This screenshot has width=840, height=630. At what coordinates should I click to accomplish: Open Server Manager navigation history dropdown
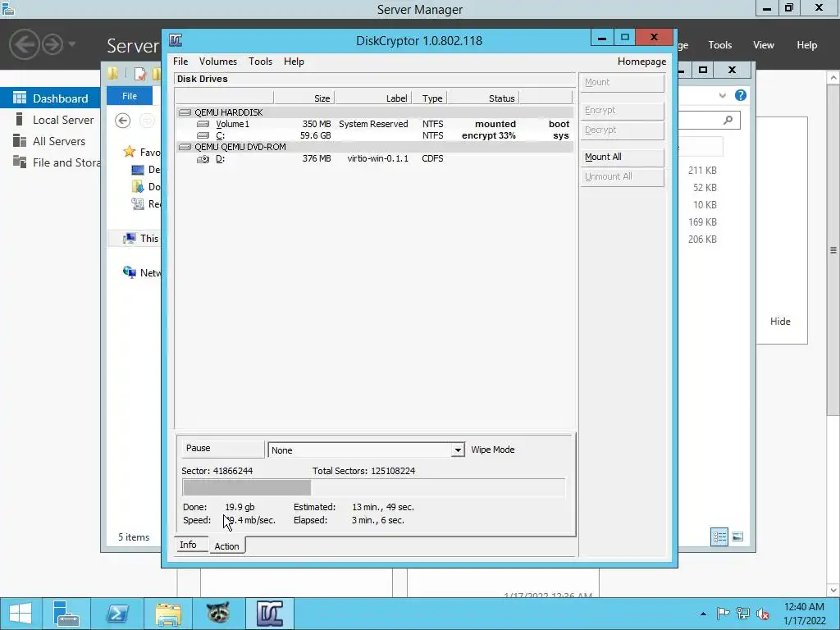pos(72,44)
